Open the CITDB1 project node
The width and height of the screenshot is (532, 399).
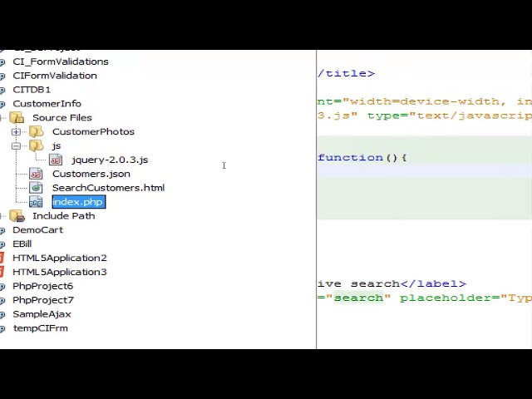(32, 90)
